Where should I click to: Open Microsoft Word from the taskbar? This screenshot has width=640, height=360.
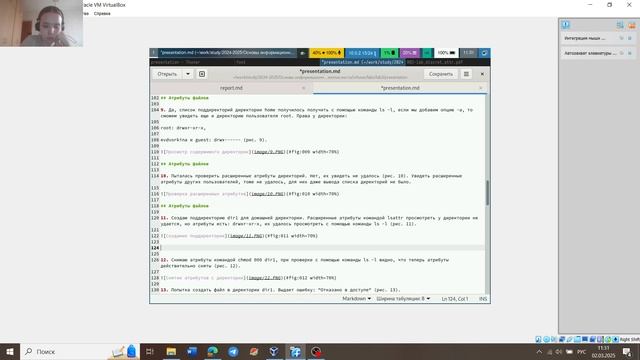[192, 351]
